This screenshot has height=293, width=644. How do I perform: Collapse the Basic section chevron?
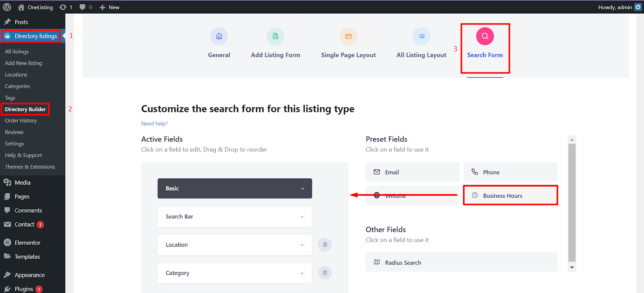pos(302,189)
